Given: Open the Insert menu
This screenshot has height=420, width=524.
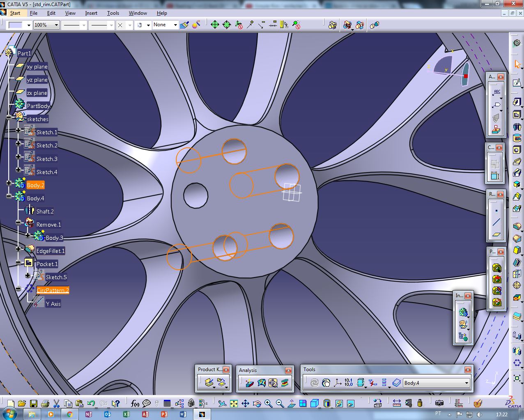Looking at the screenshot, I should 91,13.
